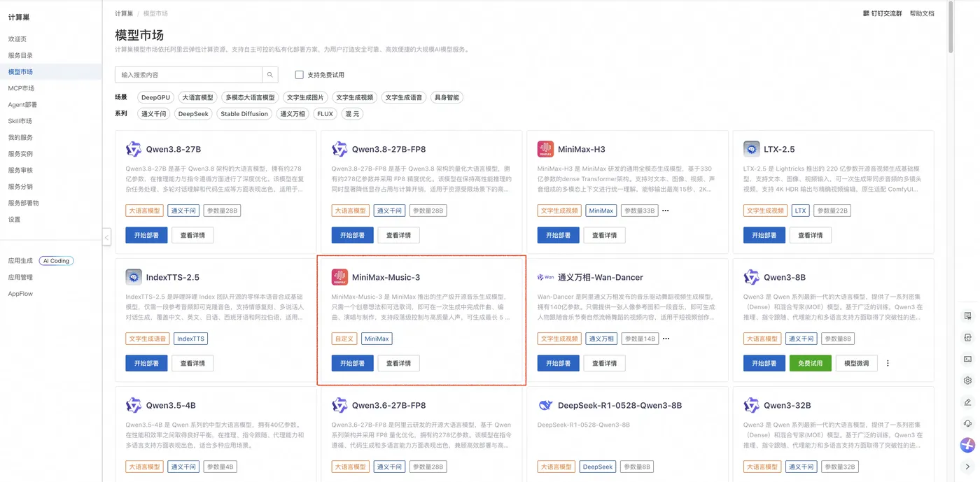Click the Qwen3-8B model logo
The height and width of the screenshot is (482, 980).
click(x=751, y=277)
